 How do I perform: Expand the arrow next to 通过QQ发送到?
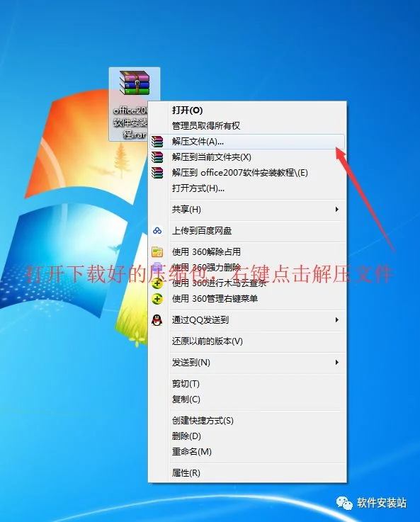(337, 320)
